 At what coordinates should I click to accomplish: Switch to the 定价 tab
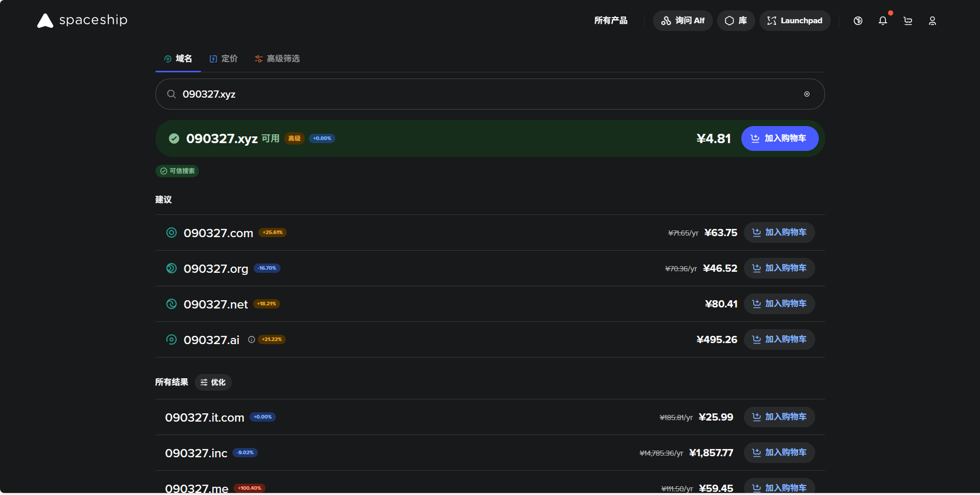point(224,58)
